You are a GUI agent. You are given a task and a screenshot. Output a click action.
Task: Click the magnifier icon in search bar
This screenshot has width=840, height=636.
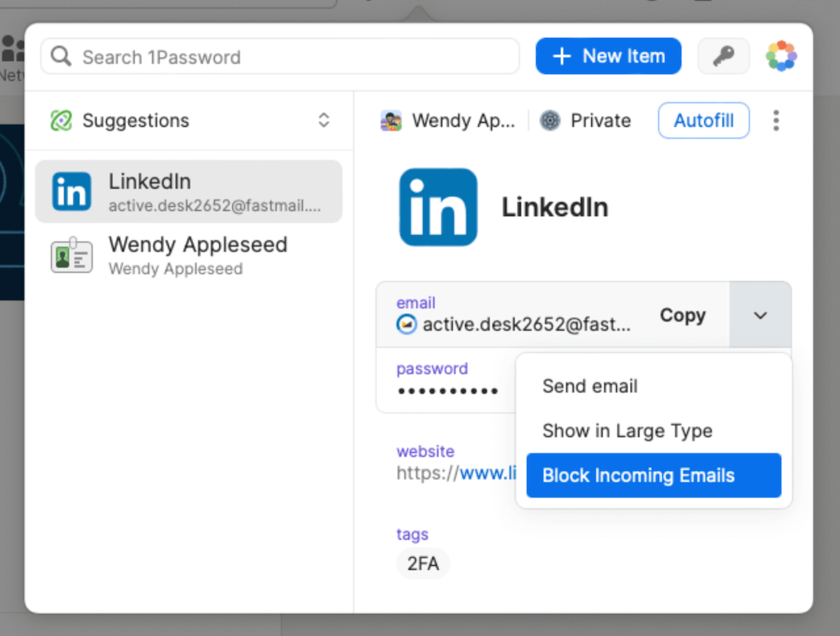point(61,57)
